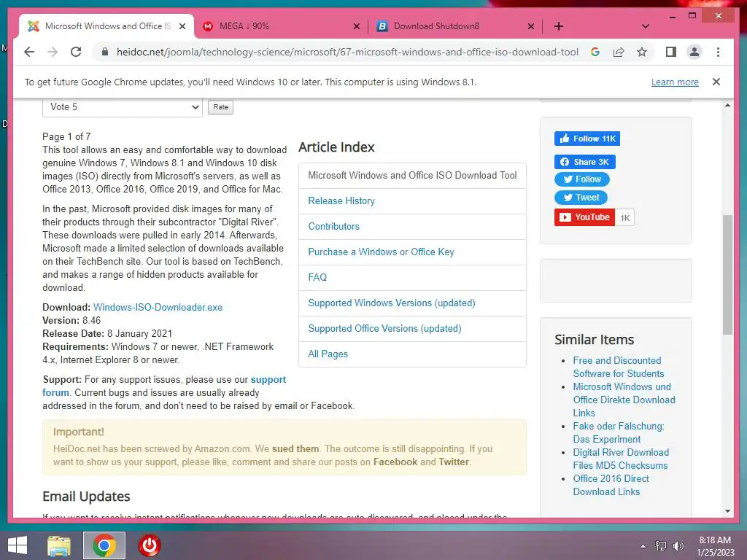Open FAQ in Article Index
The height and width of the screenshot is (560, 747).
pyautogui.click(x=317, y=277)
